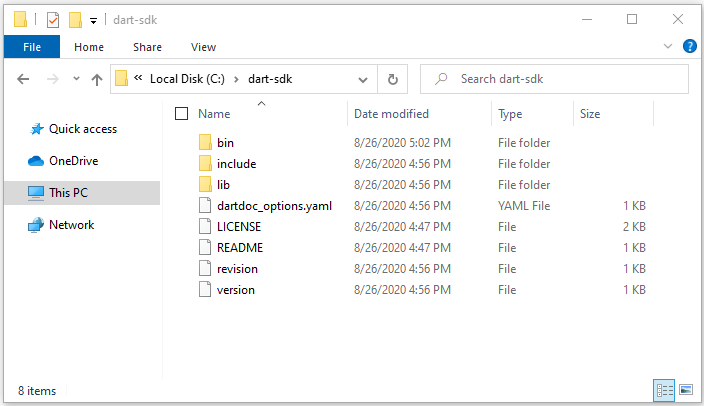Switch to the View ribbon tab
This screenshot has height=406, width=704.
pyautogui.click(x=203, y=47)
